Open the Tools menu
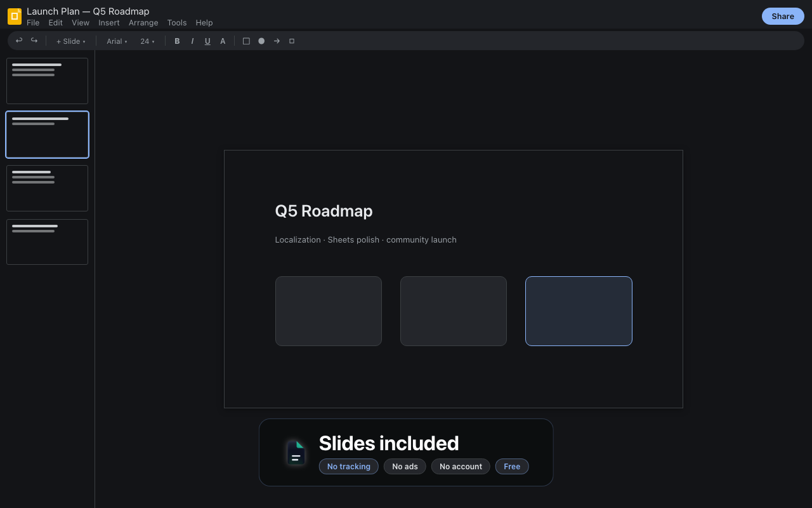812x508 pixels. (x=177, y=23)
